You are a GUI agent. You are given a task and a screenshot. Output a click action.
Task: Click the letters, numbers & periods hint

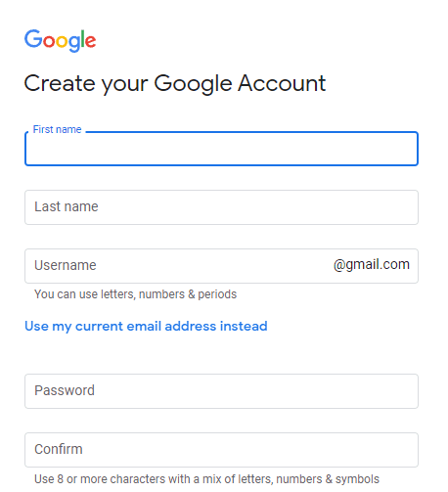pos(135,294)
